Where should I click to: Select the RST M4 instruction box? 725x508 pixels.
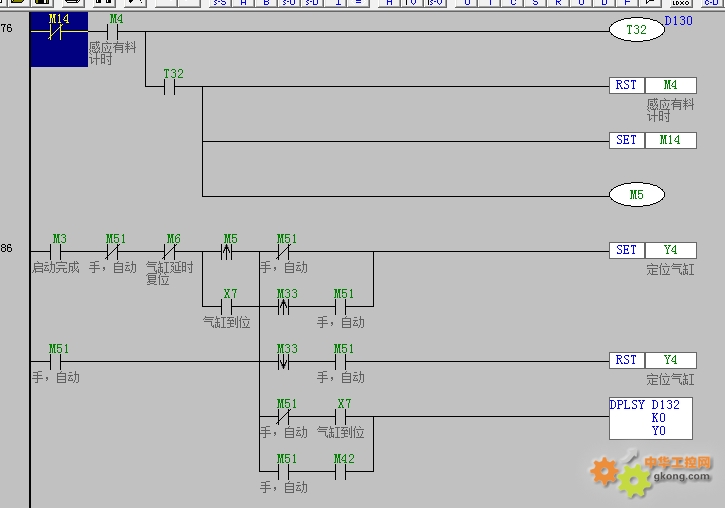653,85
